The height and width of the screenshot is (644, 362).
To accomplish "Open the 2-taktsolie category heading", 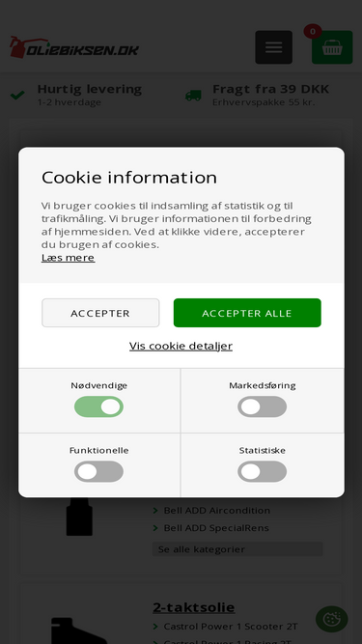I will tap(194, 607).
